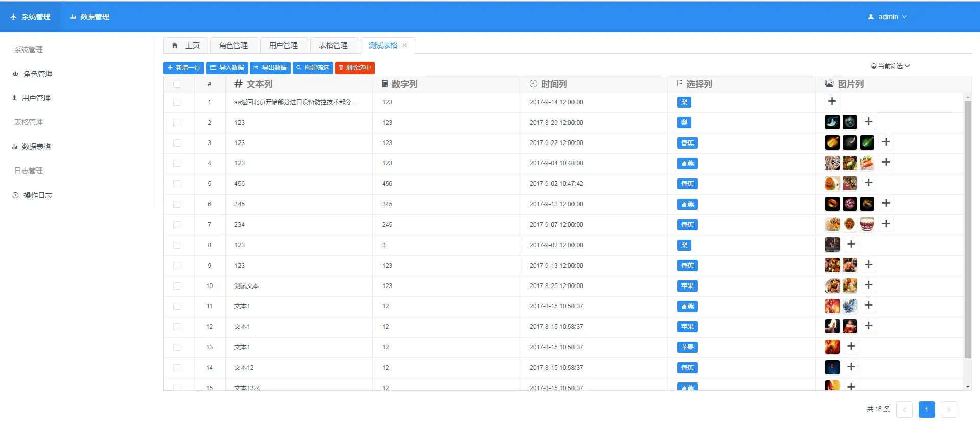Click the calculator icon in 数字列 header
980x431 pixels.
click(x=385, y=84)
